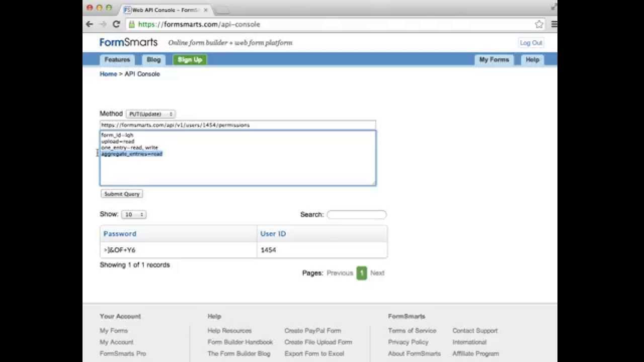Open the Chrome menu hamburger icon
The width and height of the screenshot is (644, 362).
pyautogui.click(x=554, y=24)
